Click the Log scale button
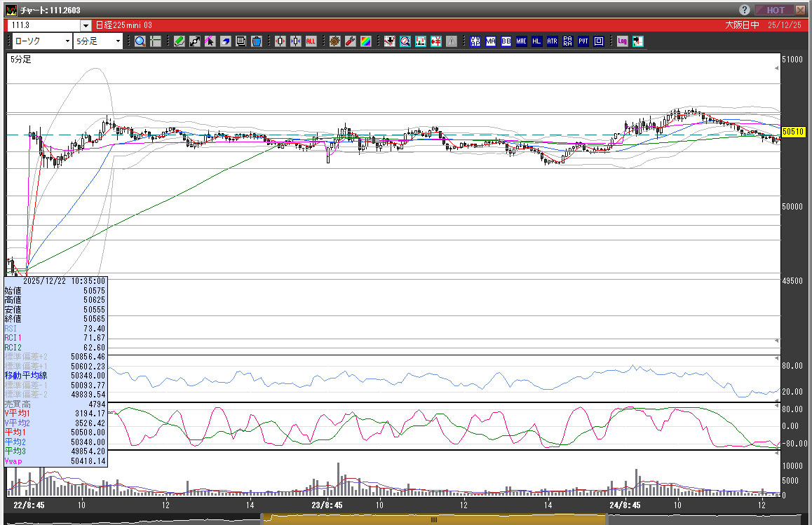 click(622, 41)
